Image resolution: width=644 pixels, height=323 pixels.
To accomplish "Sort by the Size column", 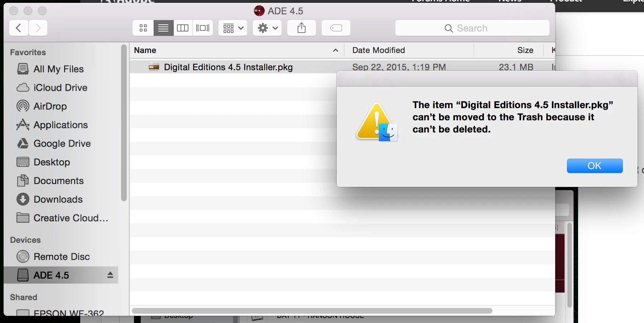I will (x=509, y=50).
